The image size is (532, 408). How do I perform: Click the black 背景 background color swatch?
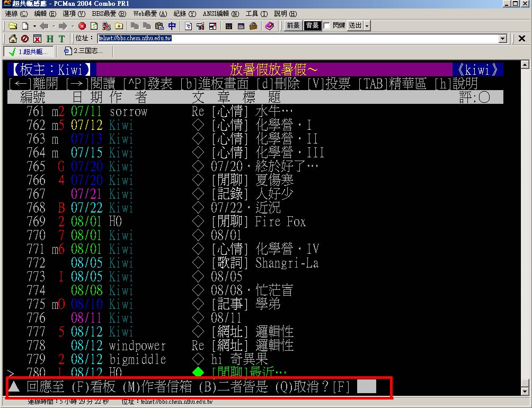tap(312, 26)
